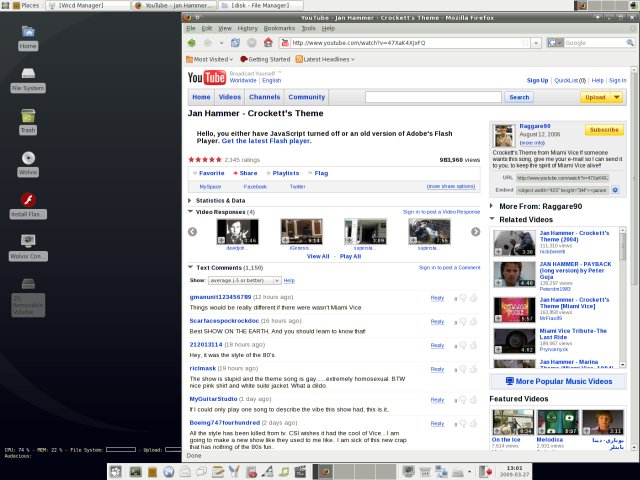Click the Get the latest Flash player link
The width and height of the screenshot is (640, 480).
264,141
